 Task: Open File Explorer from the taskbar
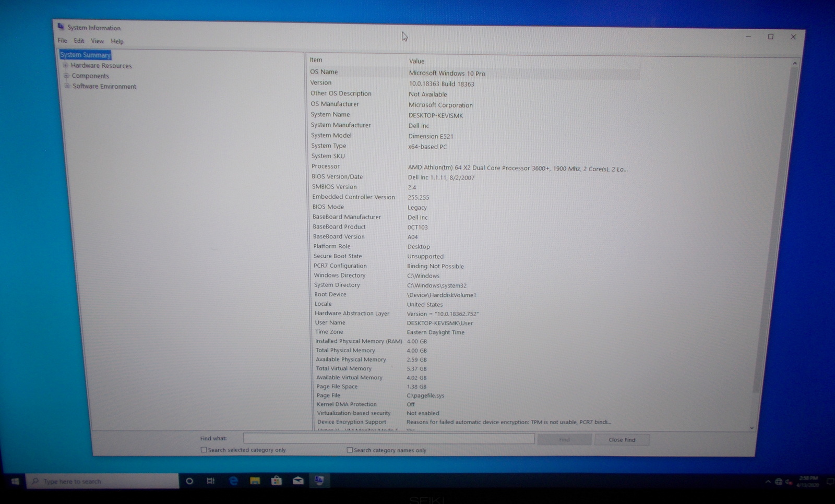point(255,481)
